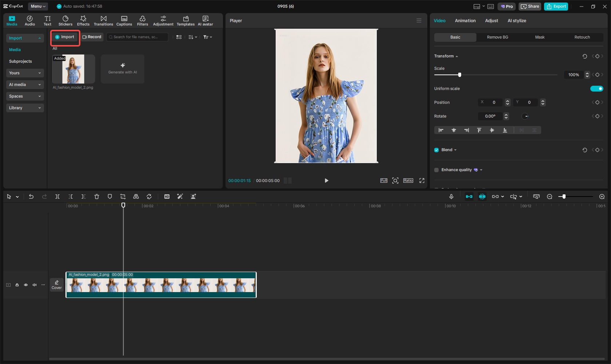This screenshot has width=611, height=364.
Task: Open the Filters panel
Action: (143, 21)
